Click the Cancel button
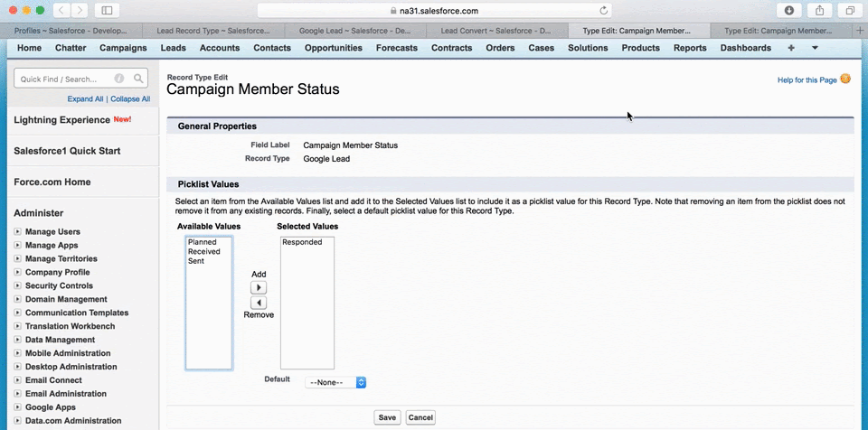The width and height of the screenshot is (868, 430). (420, 418)
